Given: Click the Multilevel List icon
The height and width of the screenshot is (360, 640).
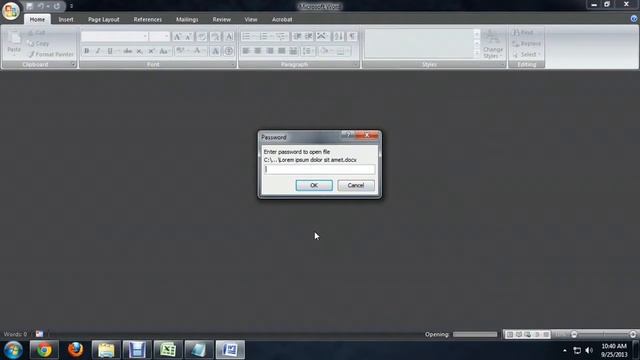Looking at the screenshot, I should coord(281,37).
